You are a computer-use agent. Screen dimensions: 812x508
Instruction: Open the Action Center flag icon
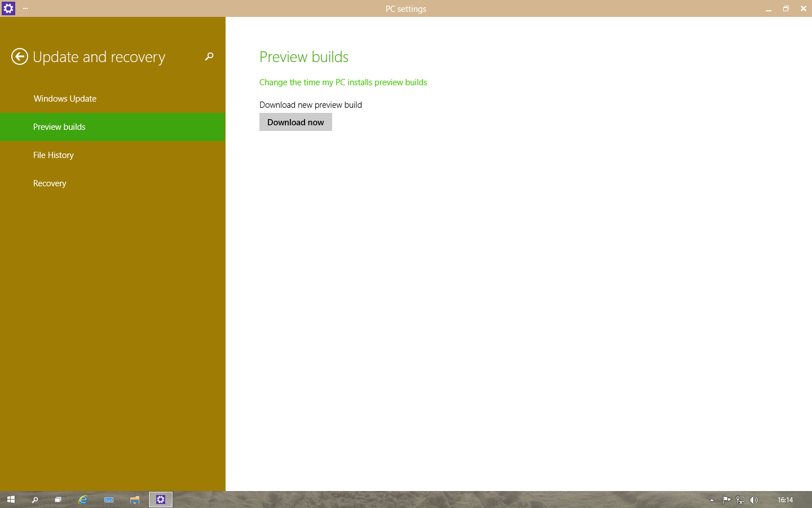tap(726, 500)
